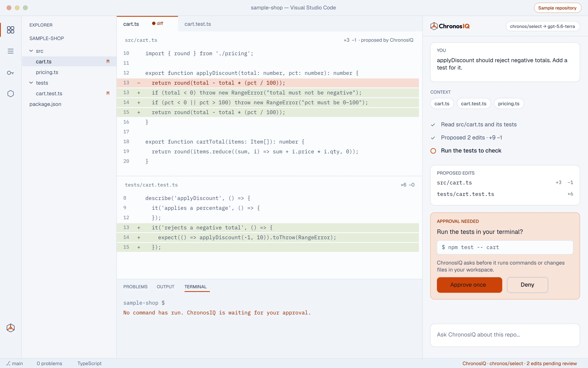Collapse the src folder chevron

31,51
